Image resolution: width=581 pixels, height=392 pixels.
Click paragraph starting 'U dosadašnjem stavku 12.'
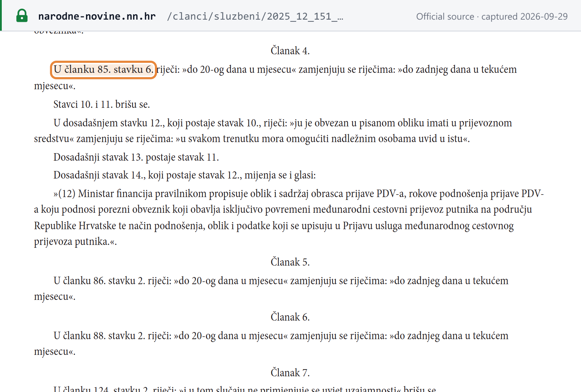point(273,131)
